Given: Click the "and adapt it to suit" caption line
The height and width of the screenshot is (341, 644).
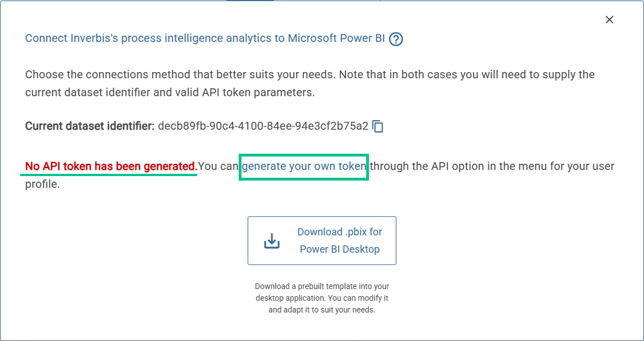Looking at the screenshot, I should 322,310.
